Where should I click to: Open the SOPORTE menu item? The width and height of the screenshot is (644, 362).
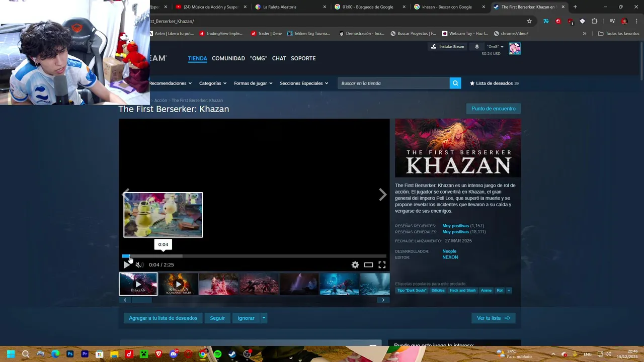tap(303, 58)
